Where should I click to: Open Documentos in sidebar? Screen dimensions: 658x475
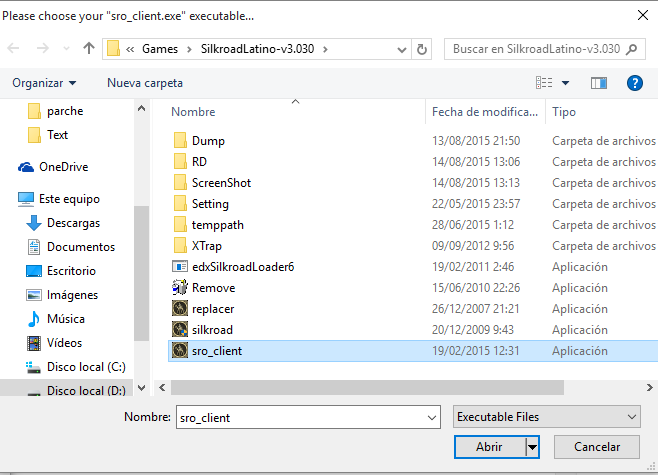(81, 247)
